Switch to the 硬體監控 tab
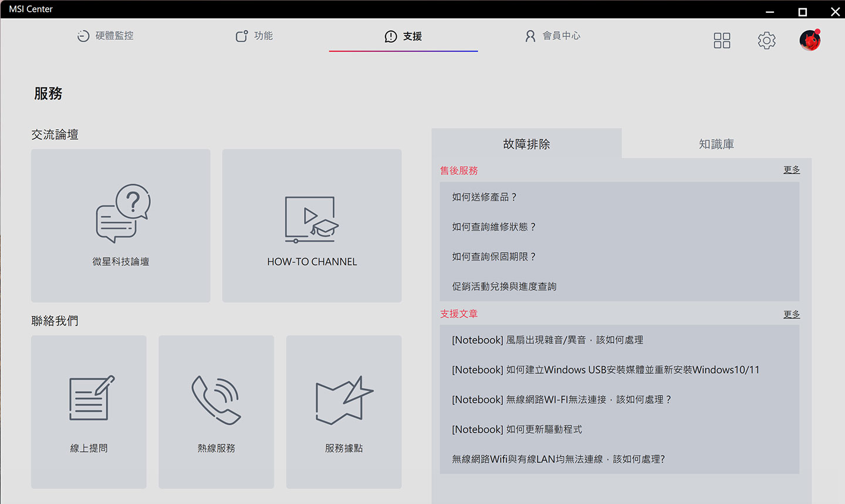This screenshot has width=845, height=504. click(106, 36)
